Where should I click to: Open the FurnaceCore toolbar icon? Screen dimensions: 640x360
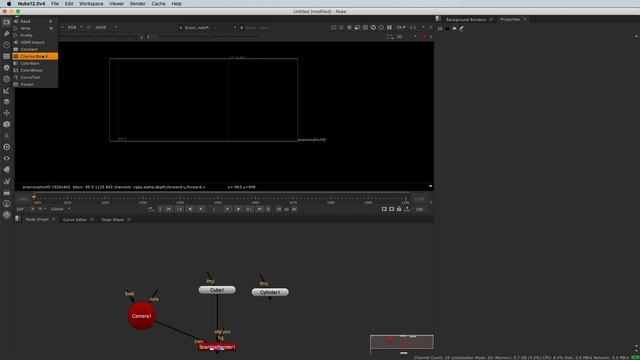point(7,204)
